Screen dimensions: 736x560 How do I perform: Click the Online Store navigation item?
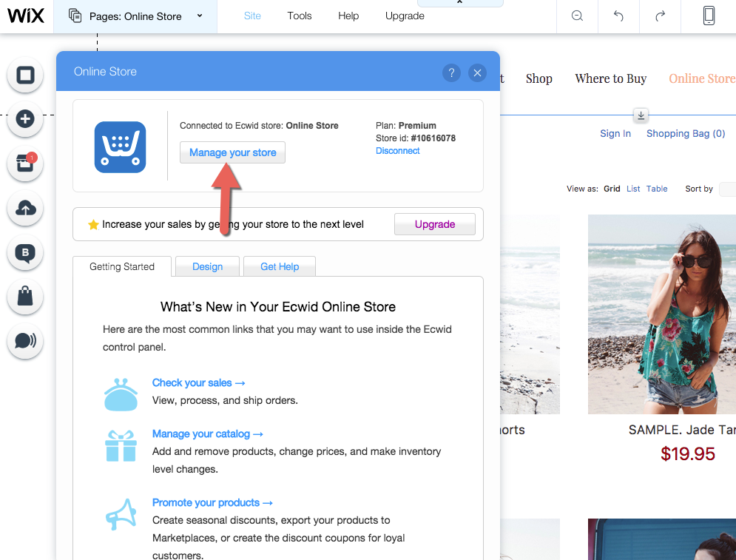coord(702,78)
